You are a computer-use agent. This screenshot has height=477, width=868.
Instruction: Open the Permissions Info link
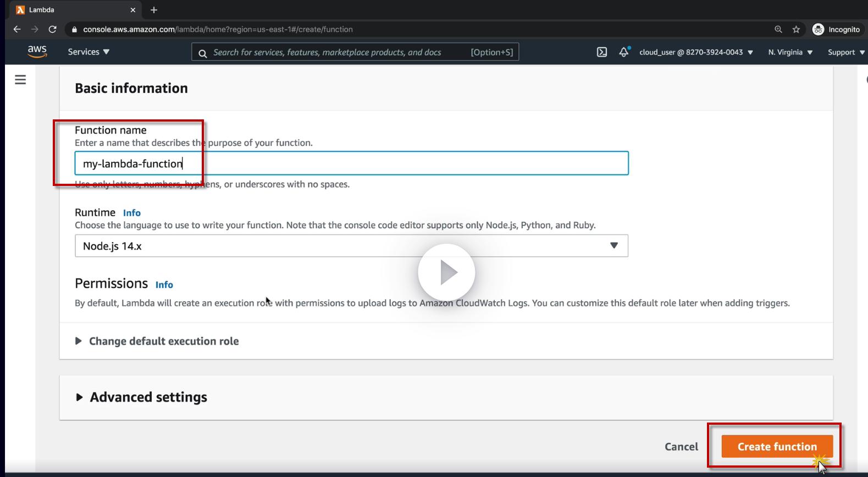coord(164,284)
